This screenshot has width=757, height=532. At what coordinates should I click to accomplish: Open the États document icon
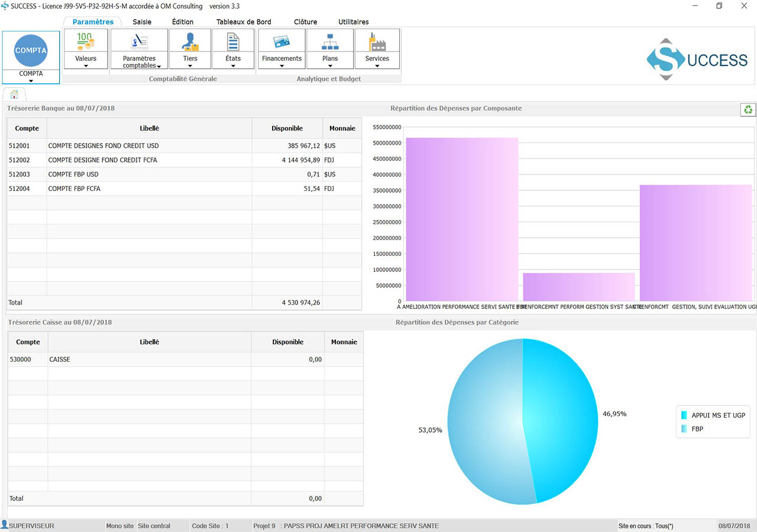[x=233, y=41]
